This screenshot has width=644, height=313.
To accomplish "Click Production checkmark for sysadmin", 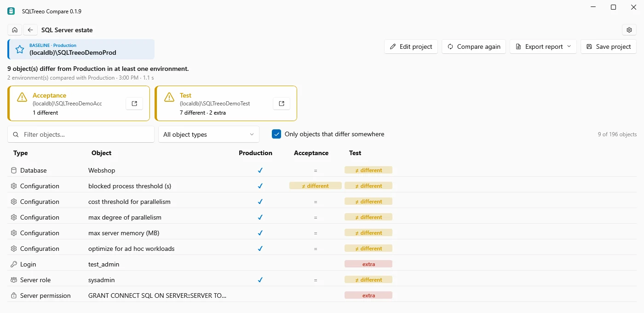I will 260,280.
